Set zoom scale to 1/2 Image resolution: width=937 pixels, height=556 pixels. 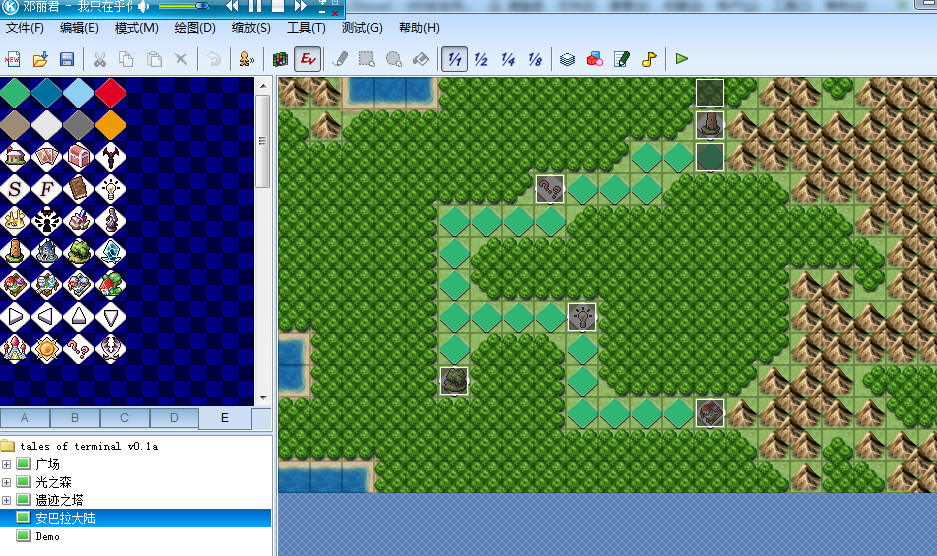(481, 59)
